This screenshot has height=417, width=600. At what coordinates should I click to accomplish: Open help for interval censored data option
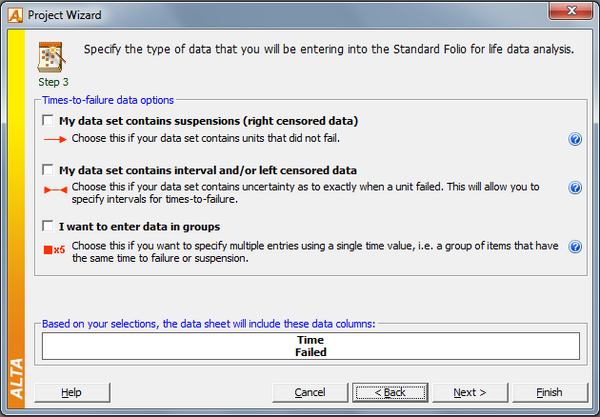point(575,188)
